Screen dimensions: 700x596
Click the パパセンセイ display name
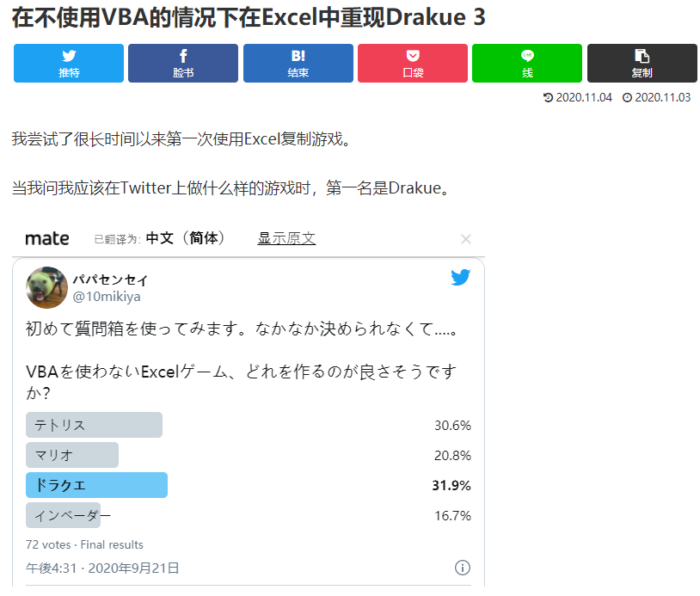[x=110, y=280]
